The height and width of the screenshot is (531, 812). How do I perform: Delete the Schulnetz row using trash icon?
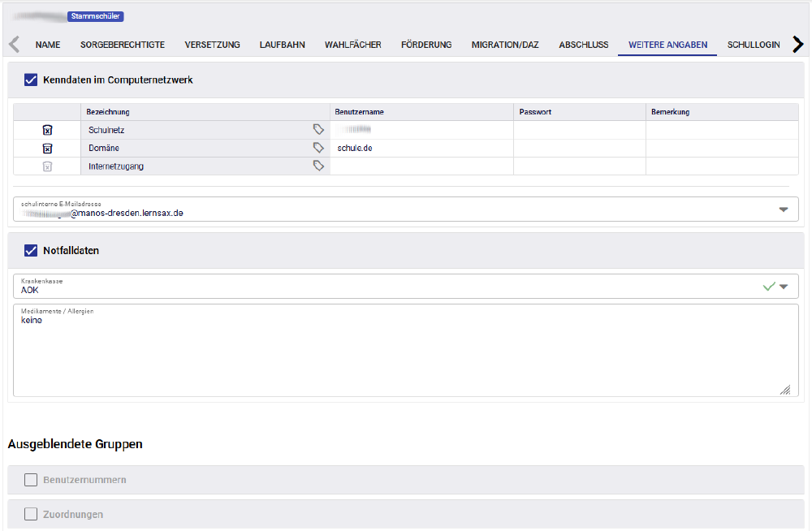(47, 130)
